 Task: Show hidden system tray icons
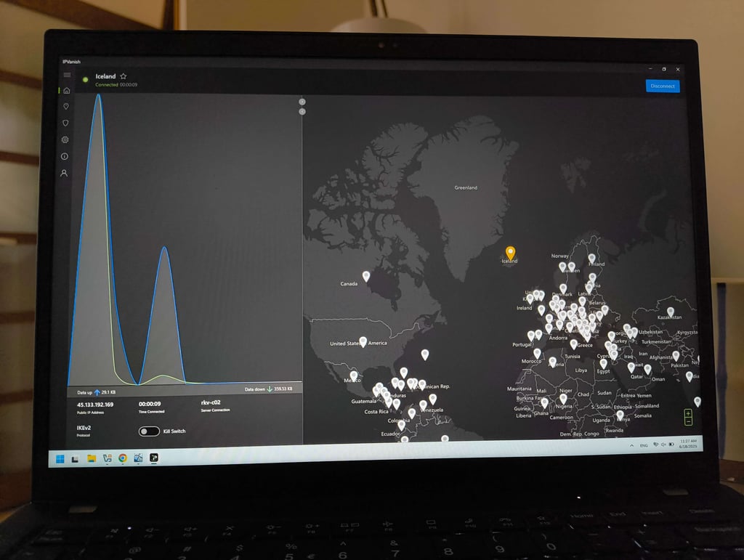(x=631, y=446)
